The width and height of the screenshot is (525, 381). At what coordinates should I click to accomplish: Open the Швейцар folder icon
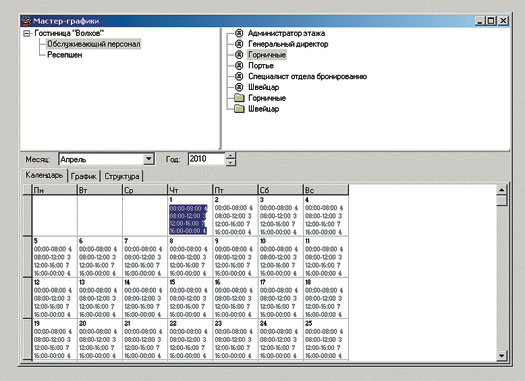[x=239, y=109]
